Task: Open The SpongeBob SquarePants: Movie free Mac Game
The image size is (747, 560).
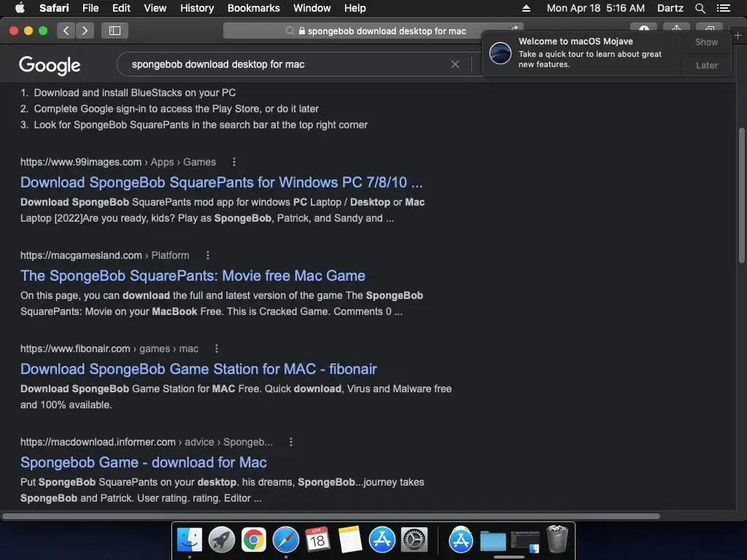Action: click(193, 276)
